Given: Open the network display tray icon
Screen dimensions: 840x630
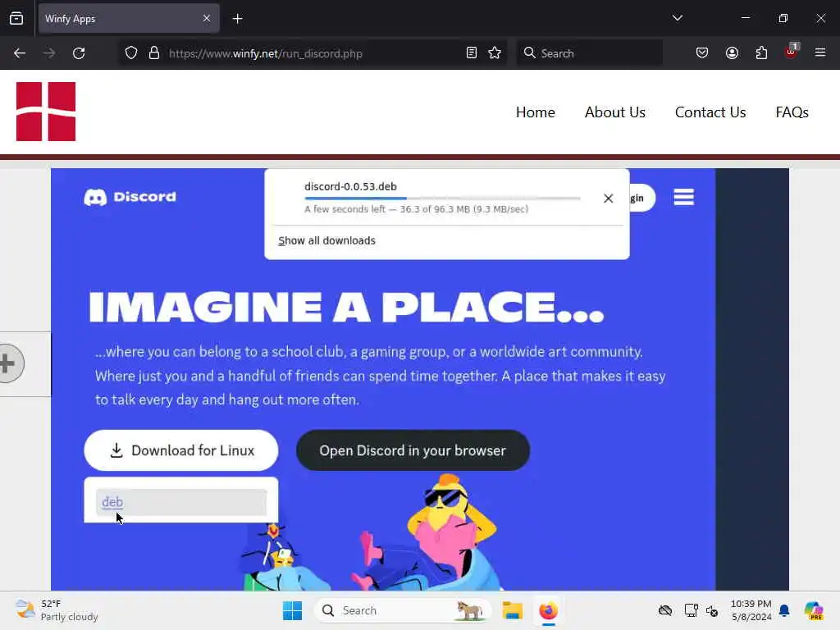Looking at the screenshot, I should coord(691,610).
